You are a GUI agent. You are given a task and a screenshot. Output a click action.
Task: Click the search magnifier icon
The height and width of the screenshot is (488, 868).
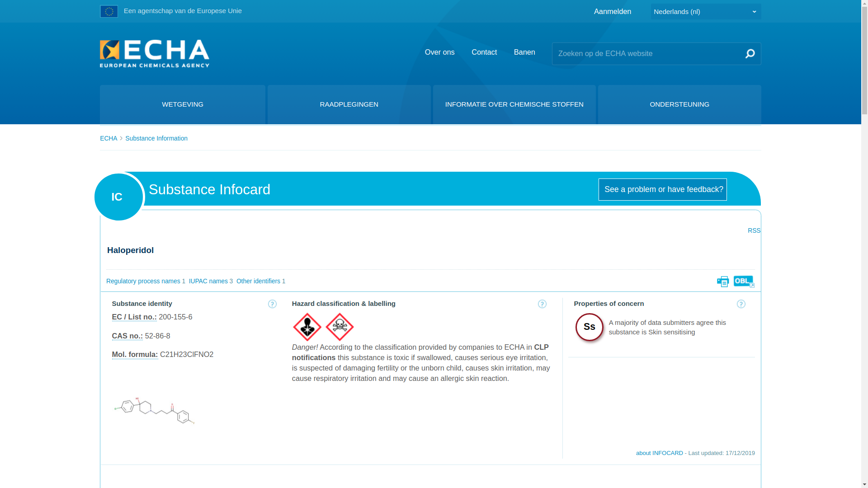pos(750,54)
